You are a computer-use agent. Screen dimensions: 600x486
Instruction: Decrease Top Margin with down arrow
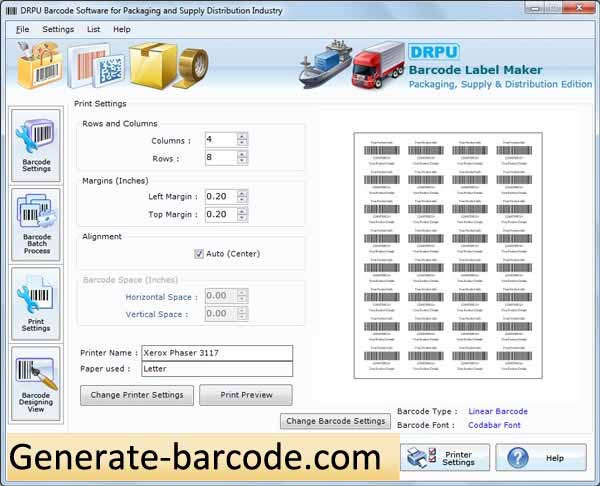242,218
